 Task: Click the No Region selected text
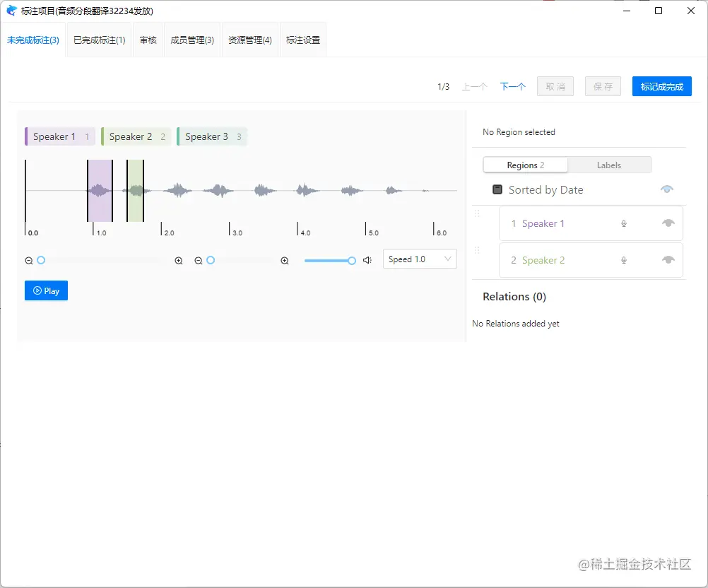click(x=519, y=132)
